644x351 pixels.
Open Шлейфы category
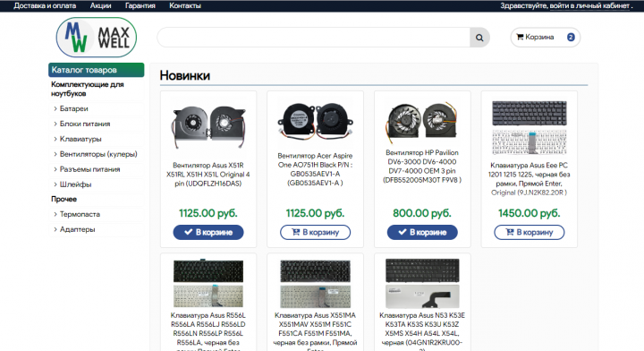75,184
